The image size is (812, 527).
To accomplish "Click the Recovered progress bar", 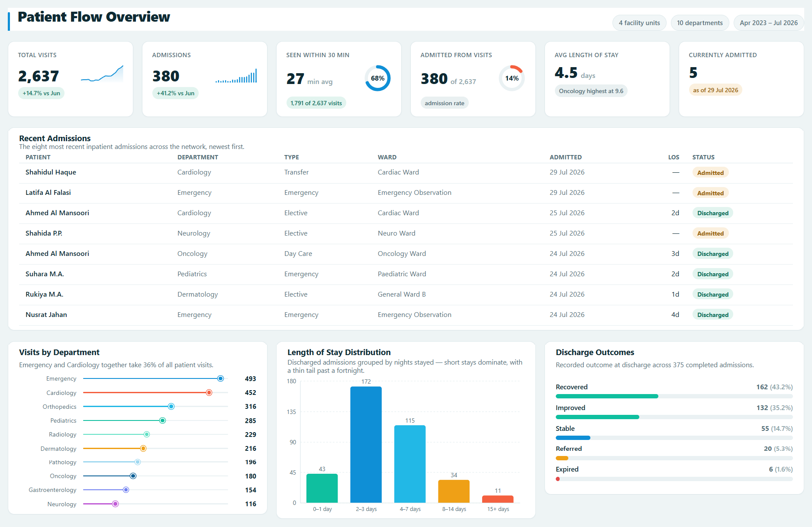I will (x=674, y=396).
